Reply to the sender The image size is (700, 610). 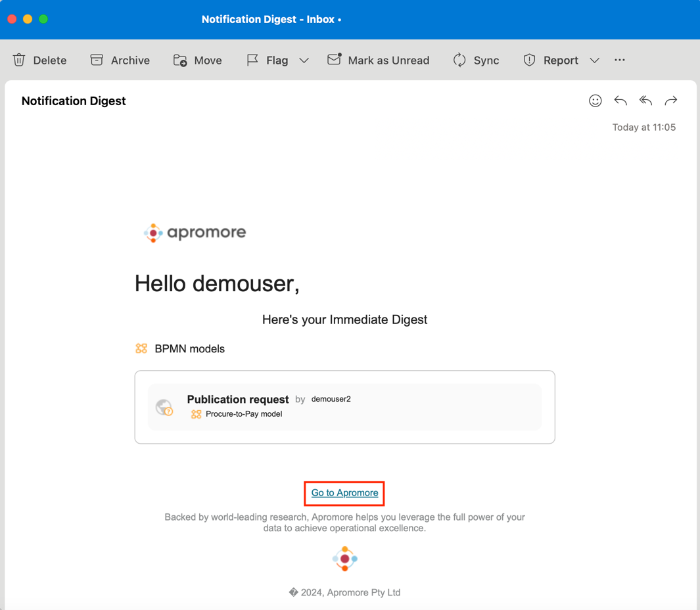click(x=620, y=101)
